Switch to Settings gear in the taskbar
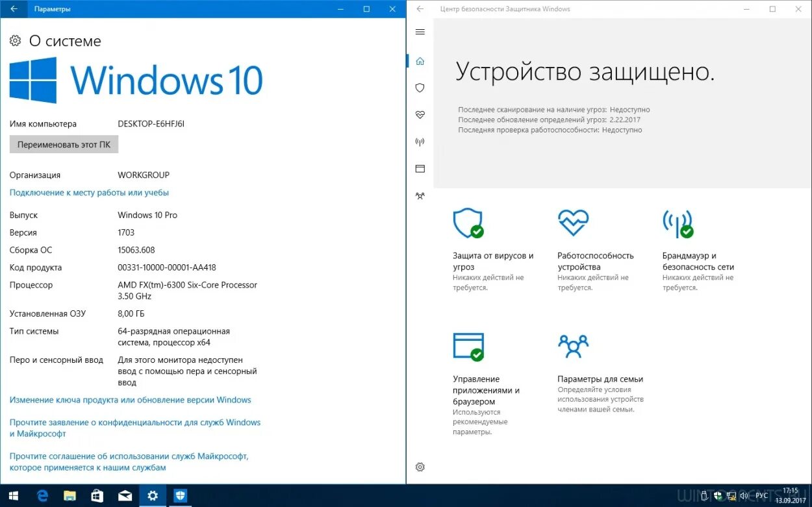812x507 pixels. (153, 495)
